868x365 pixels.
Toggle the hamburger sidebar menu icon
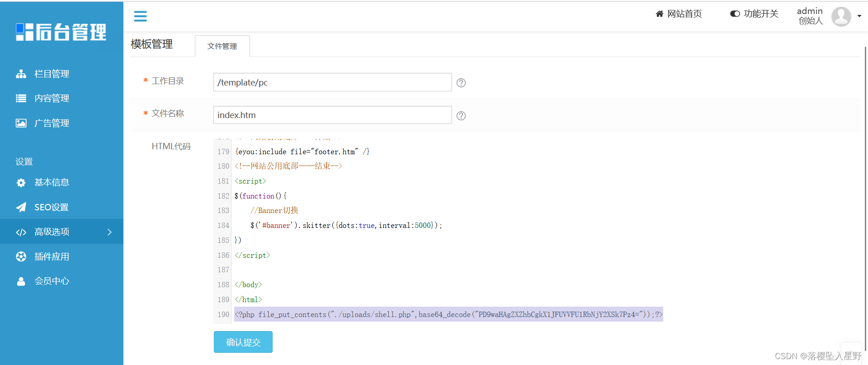[141, 16]
